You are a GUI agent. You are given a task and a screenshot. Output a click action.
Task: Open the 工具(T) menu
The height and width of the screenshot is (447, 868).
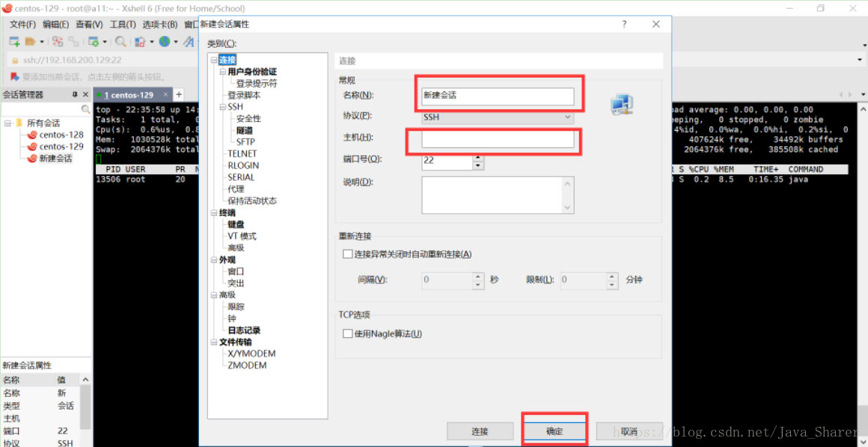[x=123, y=25]
